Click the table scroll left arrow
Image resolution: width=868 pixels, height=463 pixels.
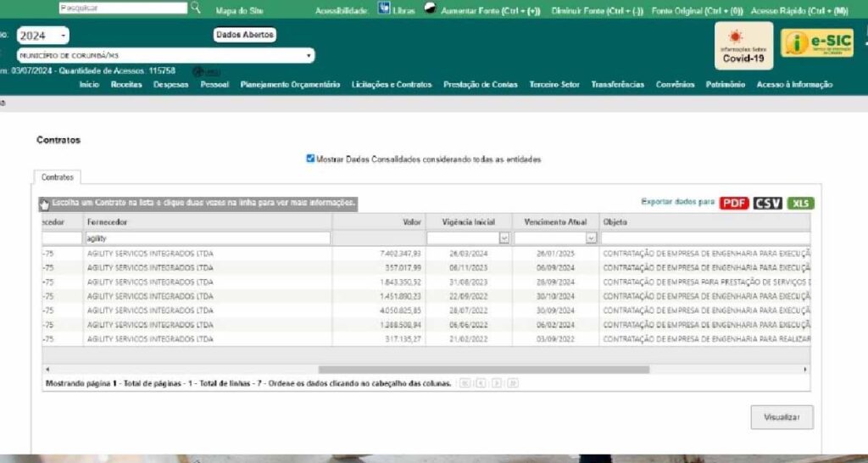point(47,370)
